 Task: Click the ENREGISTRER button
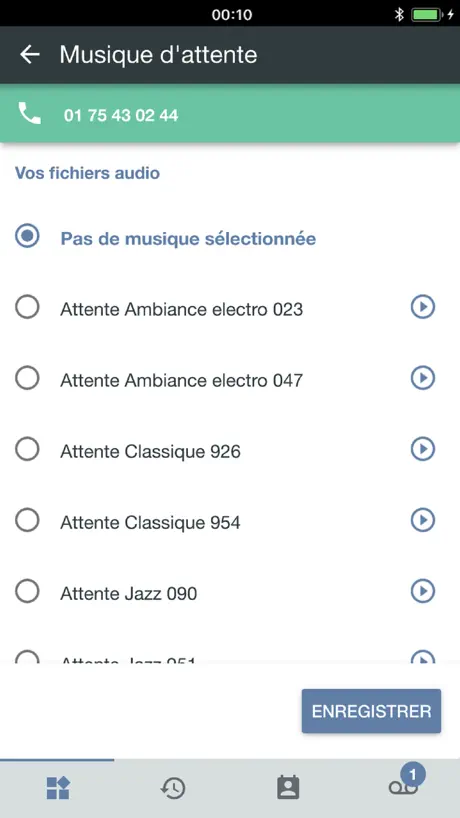coord(371,711)
